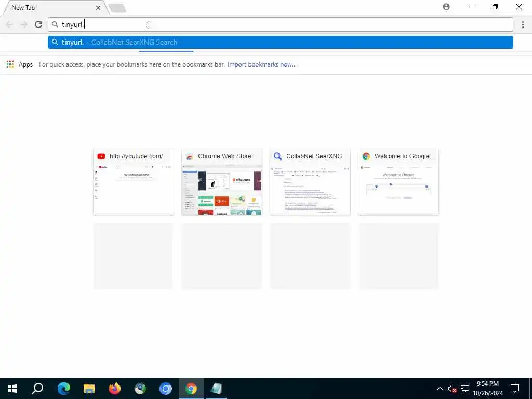Launch Firefox from the taskbar
532x399 pixels.
115,389
